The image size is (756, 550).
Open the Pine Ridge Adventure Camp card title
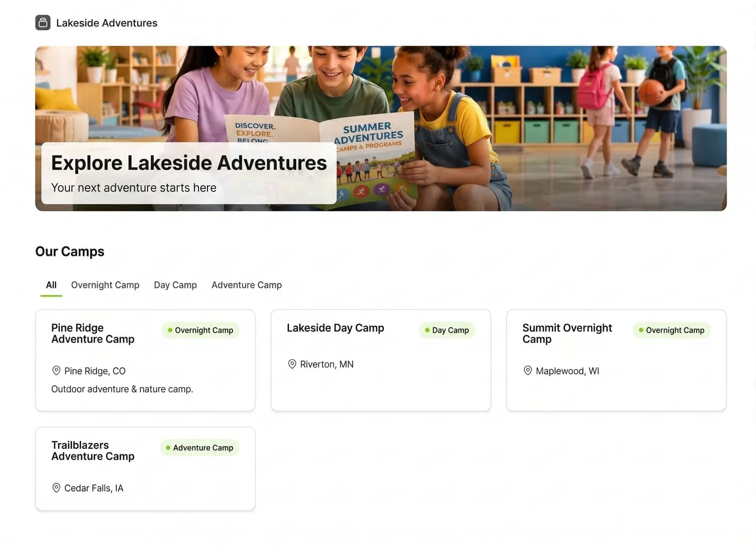93,333
